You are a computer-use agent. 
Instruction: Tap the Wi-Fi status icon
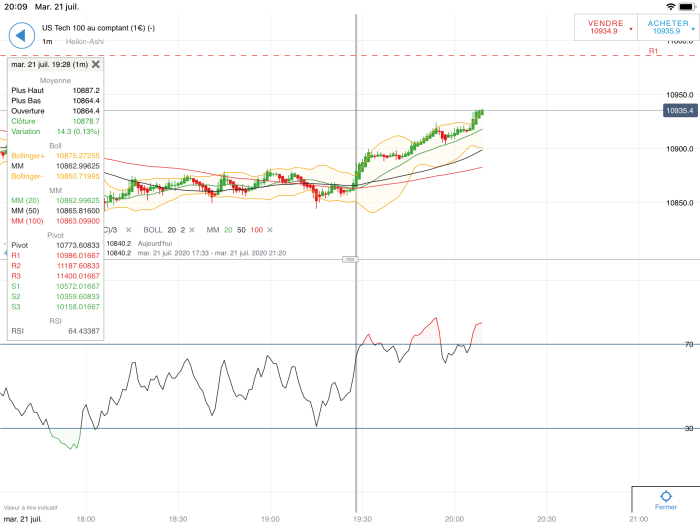(x=670, y=7)
